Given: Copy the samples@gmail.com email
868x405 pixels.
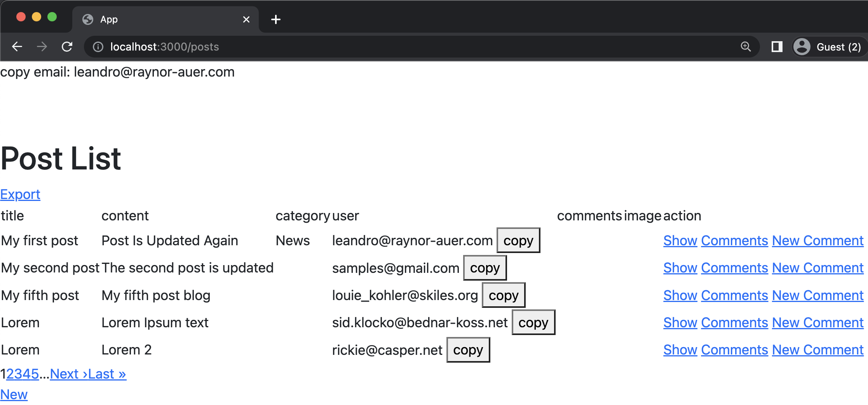Looking at the screenshot, I should tap(485, 268).
